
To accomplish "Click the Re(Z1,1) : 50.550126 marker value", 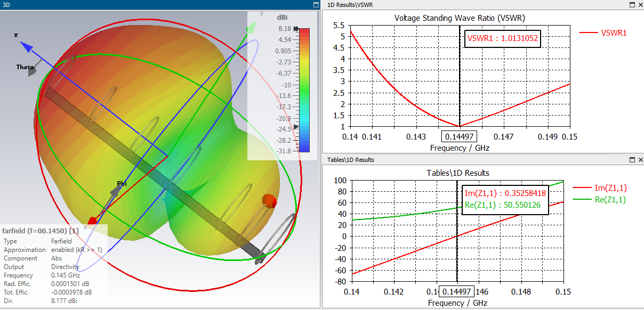I will click(503, 205).
